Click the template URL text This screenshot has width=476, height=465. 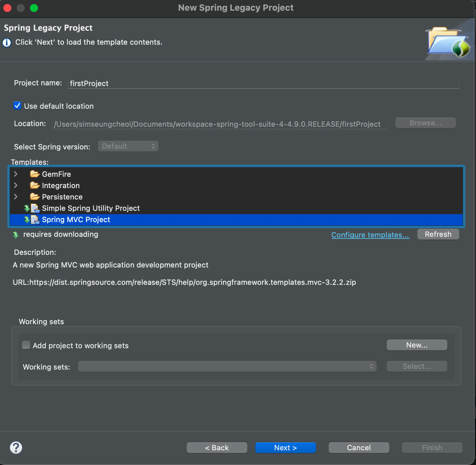click(184, 282)
